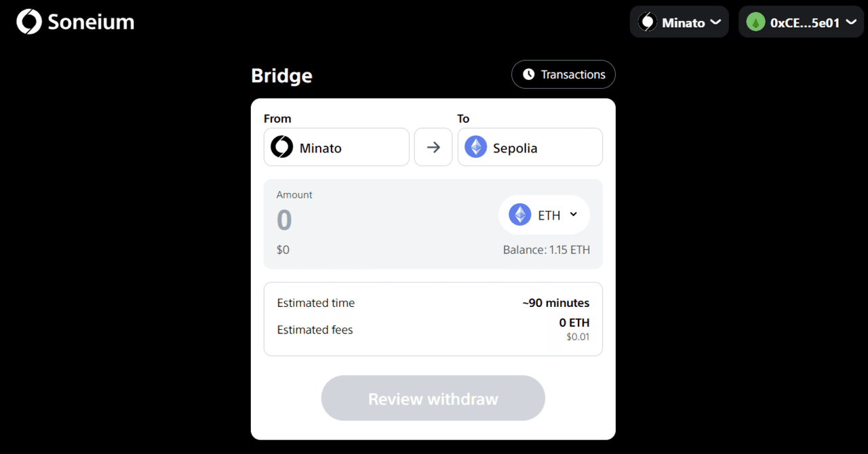The image size is (868, 454).
Task: Swap direction with the arrow button
Action: tap(433, 147)
